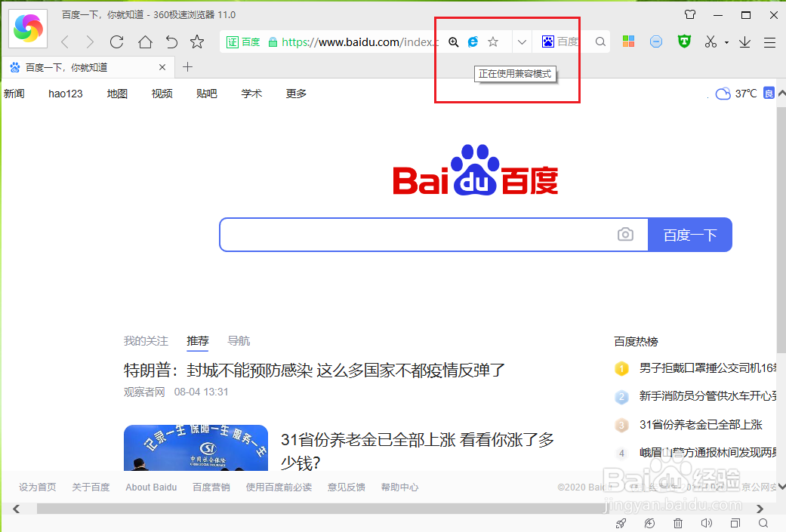The image size is (786, 532).
Task: Click About Baidu footer link
Action: (x=151, y=487)
